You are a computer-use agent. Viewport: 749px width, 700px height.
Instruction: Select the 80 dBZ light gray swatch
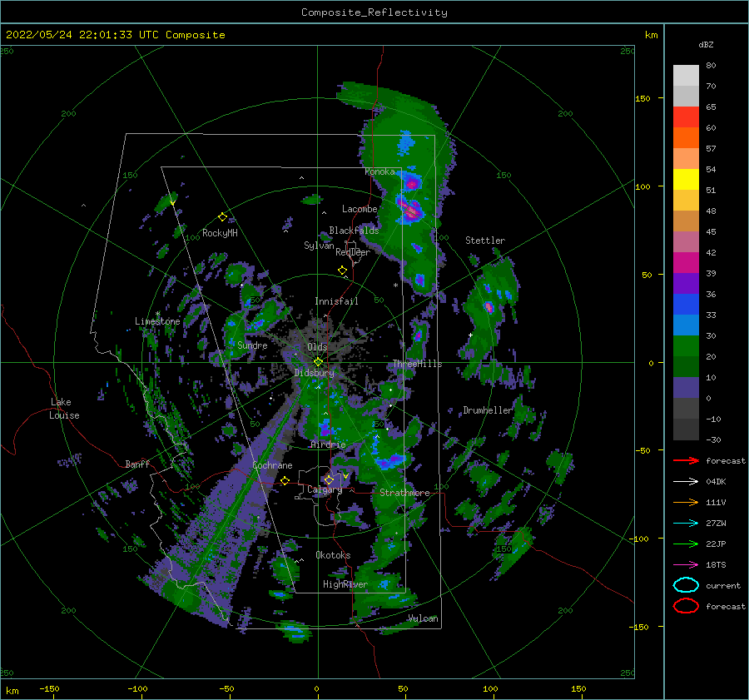coord(686,76)
